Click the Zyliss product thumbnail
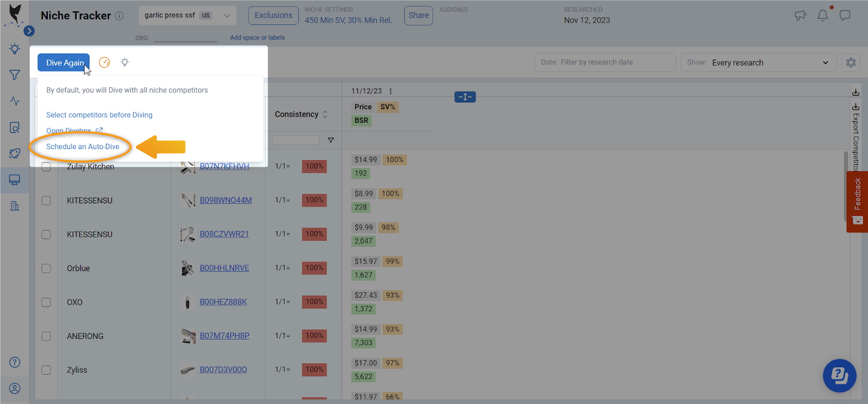 pyautogui.click(x=188, y=370)
